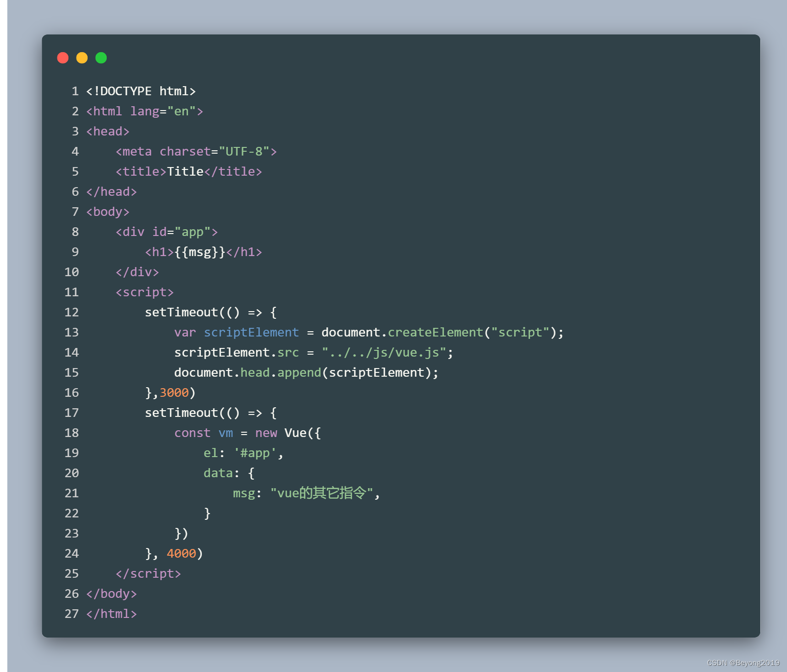The image size is (787, 672).
Task: Click the green maximize dot
Action: point(101,58)
